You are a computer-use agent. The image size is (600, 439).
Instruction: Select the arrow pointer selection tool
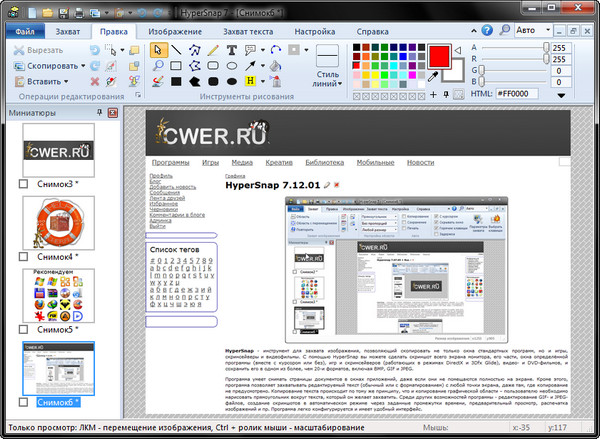tap(158, 49)
